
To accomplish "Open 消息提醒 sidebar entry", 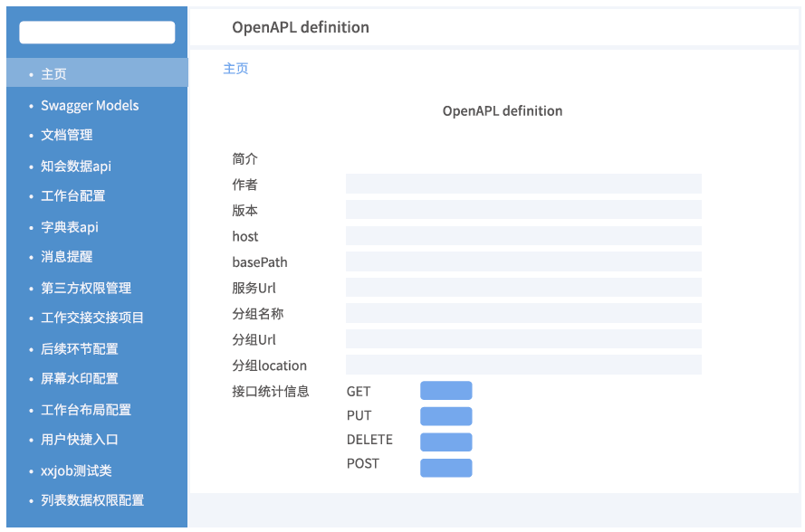I will coord(67,256).
